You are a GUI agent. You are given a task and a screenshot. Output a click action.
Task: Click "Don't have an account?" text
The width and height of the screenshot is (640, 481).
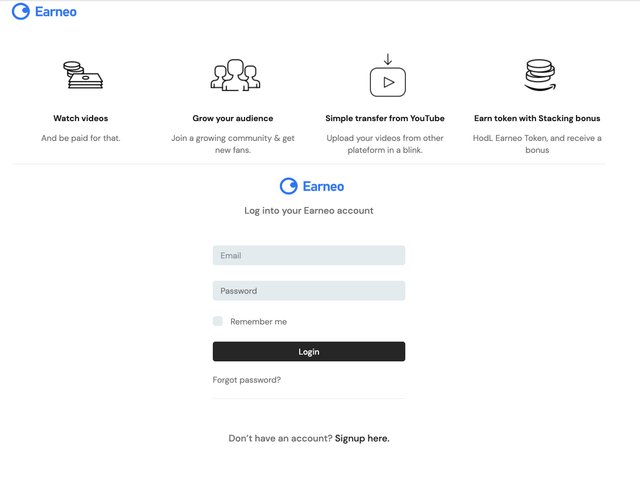click(280, 438)
